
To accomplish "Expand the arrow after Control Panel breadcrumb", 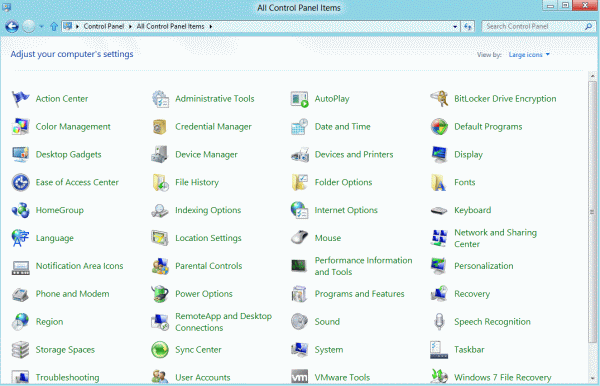I will click(x=130, y=26).
